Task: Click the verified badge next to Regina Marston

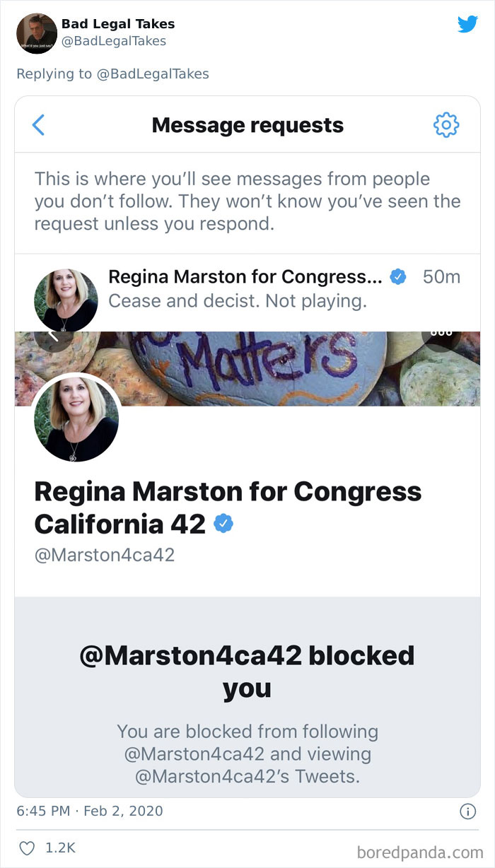Action: pos(397,277)
